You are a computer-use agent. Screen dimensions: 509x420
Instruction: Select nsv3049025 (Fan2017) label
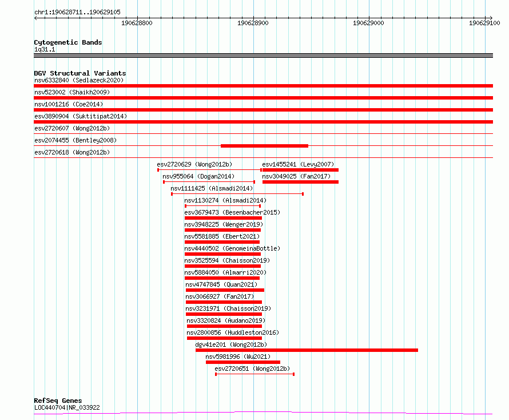(296, 176)
